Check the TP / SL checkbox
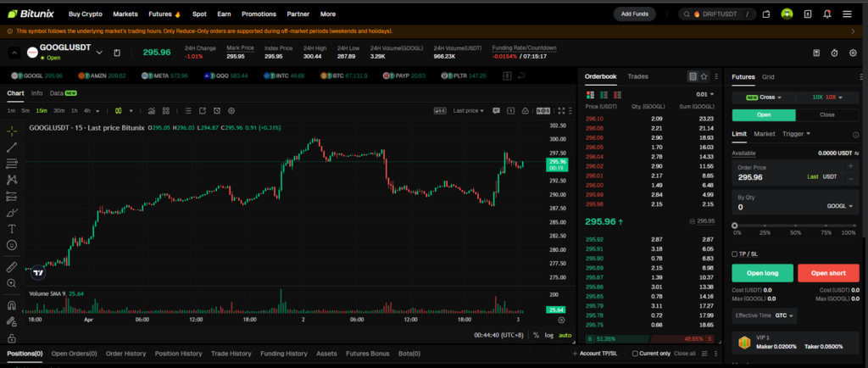Screen dimensions: 868x368 [x=735, y=254]
